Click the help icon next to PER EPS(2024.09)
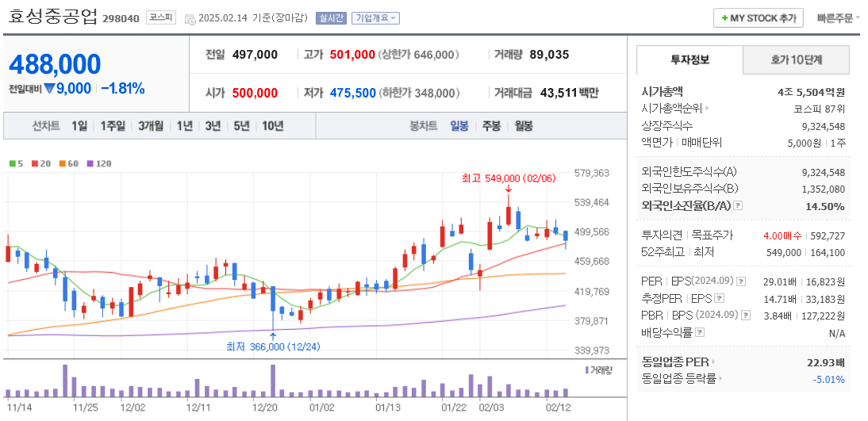868x421 pixels. [742, 281]
